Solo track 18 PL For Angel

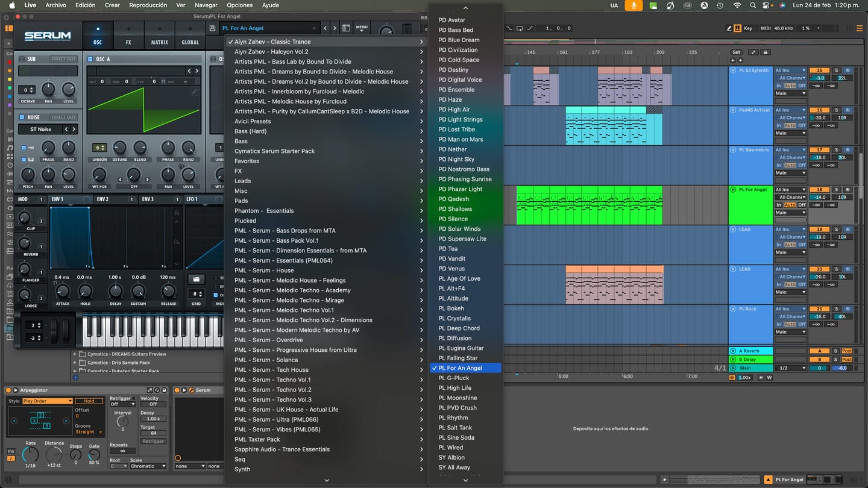836,190
